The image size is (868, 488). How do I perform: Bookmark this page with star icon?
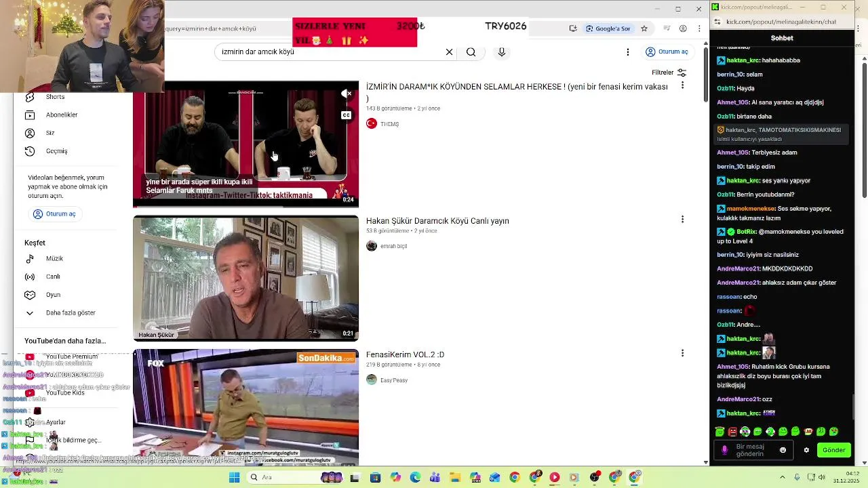coord(644,28)
